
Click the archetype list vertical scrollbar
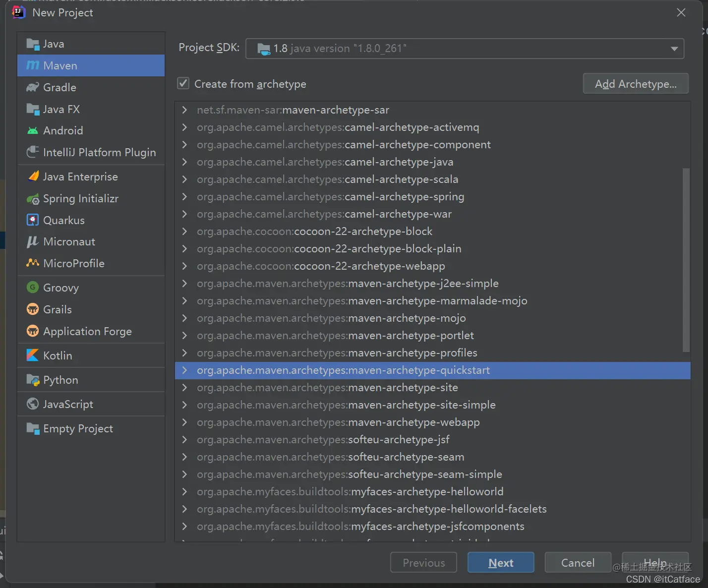point(686,260)
